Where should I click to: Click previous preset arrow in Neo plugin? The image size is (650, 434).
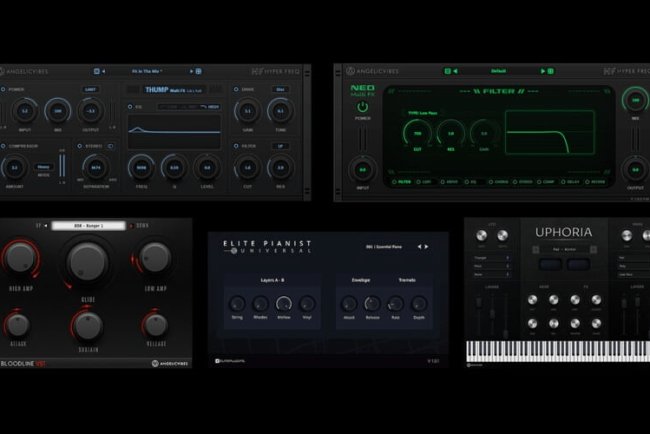click(453, 71)
